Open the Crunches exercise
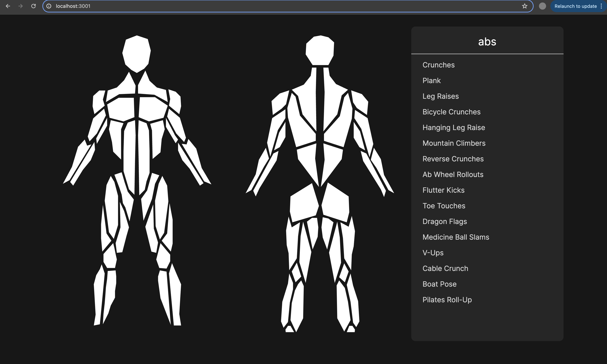 point(438,65)
